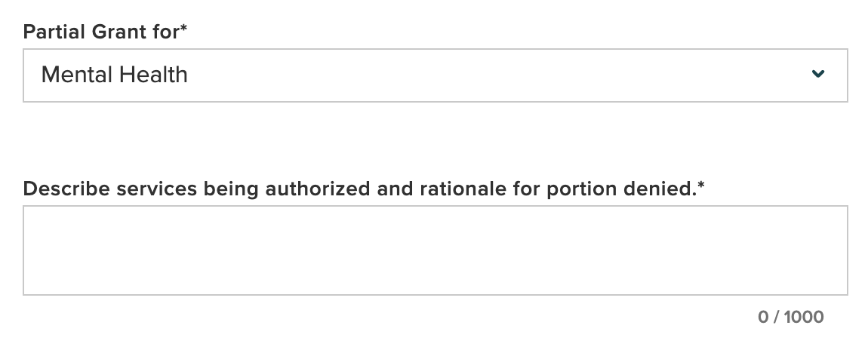Viewport: 868px width, 353px height.
Task: Select the Partial Grant for select box
Action: click(435, 75)
